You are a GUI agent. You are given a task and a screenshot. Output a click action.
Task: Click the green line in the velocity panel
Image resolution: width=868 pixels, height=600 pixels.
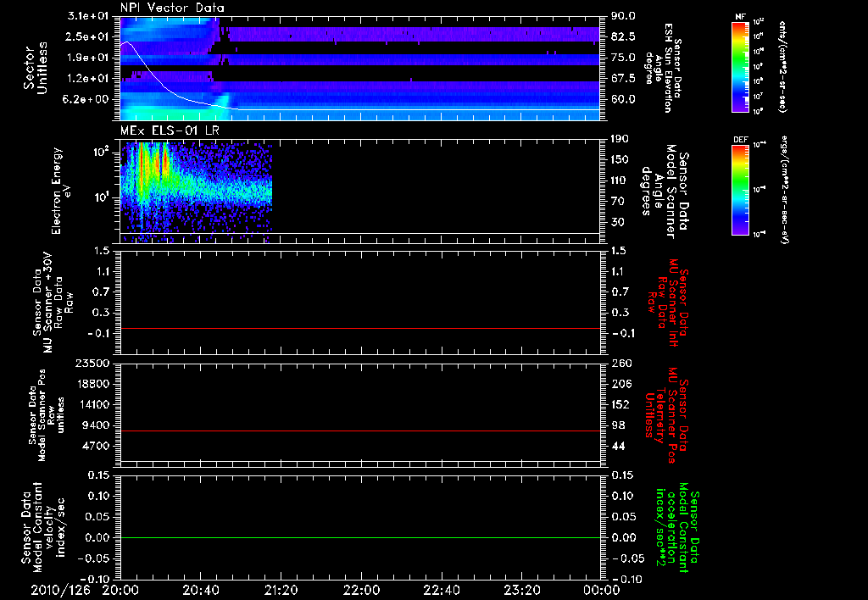pos(360,537)
